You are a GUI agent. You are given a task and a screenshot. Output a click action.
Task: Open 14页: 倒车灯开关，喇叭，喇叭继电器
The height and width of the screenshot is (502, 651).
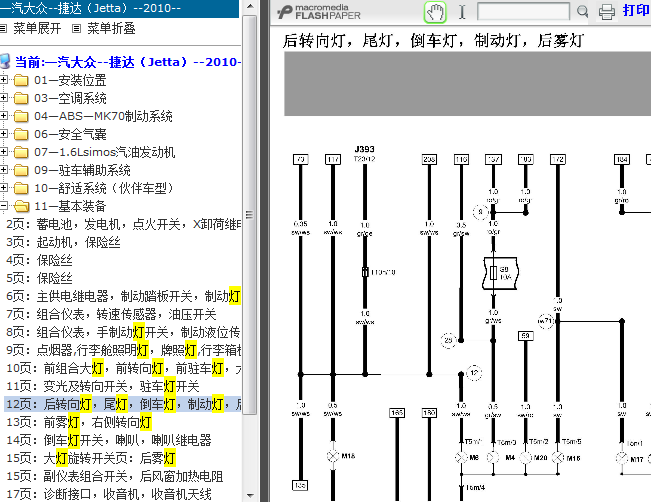point(109,440)
